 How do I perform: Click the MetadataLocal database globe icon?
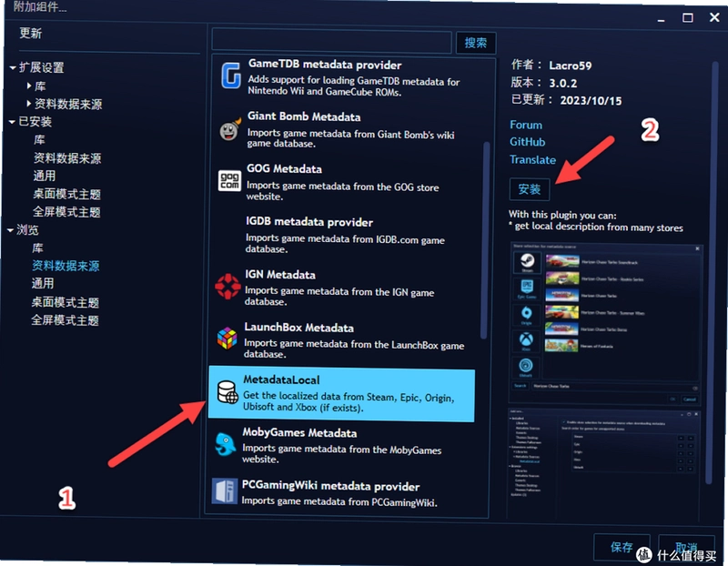click(x=227, y=392)
